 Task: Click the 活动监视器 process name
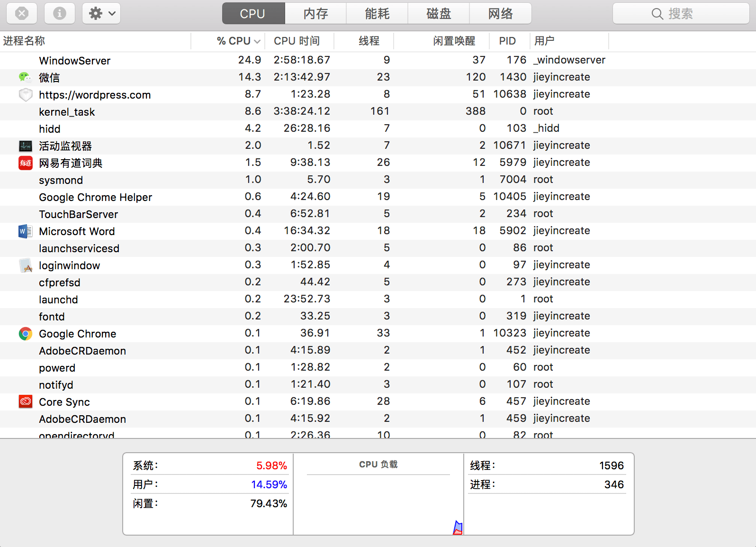point(65,146)
